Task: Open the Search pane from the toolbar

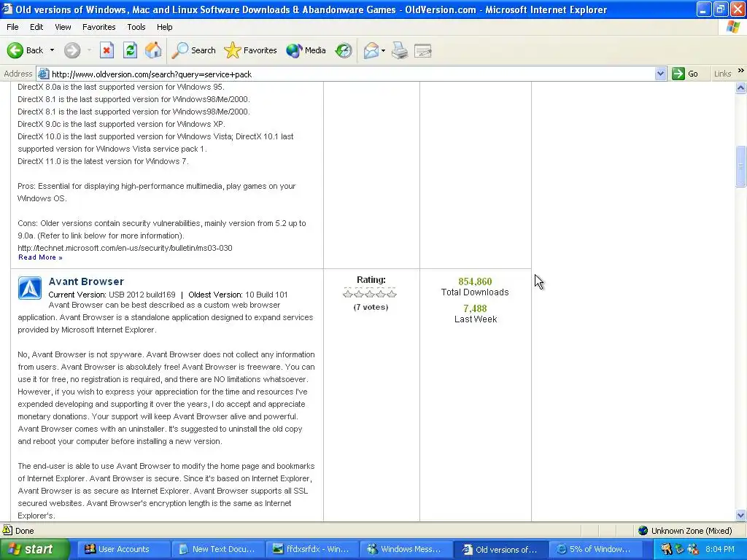Action: pos(193,50)
